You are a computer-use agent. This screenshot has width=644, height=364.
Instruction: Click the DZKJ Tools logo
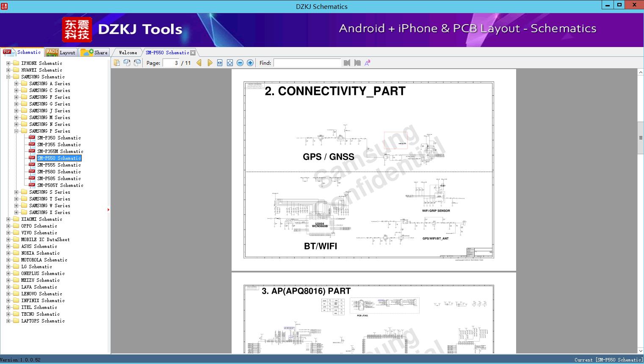(x=122, y=29)
